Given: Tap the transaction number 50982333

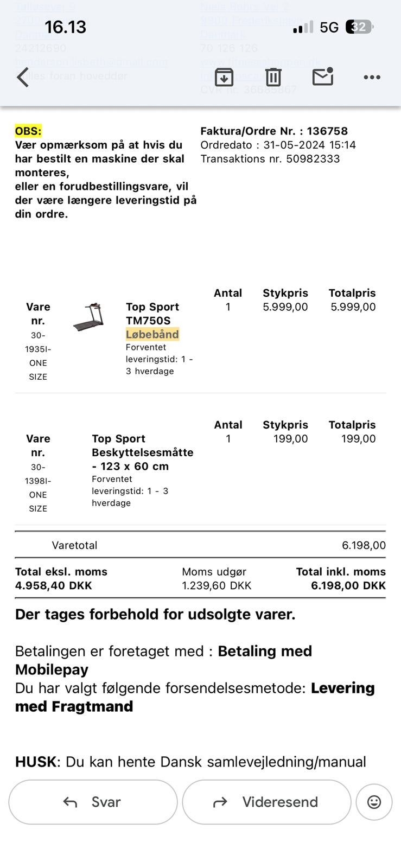Looking at the screenshot, I should click(313, 159).
